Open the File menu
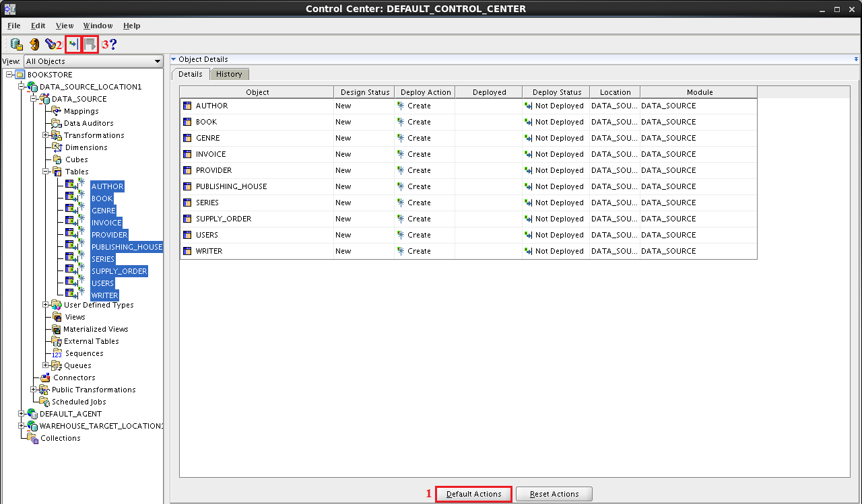Screen dimensions: 862x504 (14, 26)
